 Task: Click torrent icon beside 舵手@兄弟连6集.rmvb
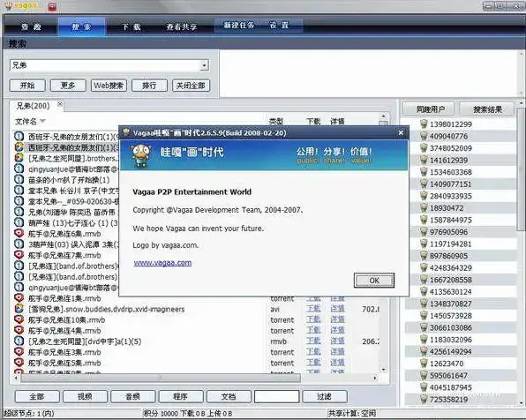[19, 233]
